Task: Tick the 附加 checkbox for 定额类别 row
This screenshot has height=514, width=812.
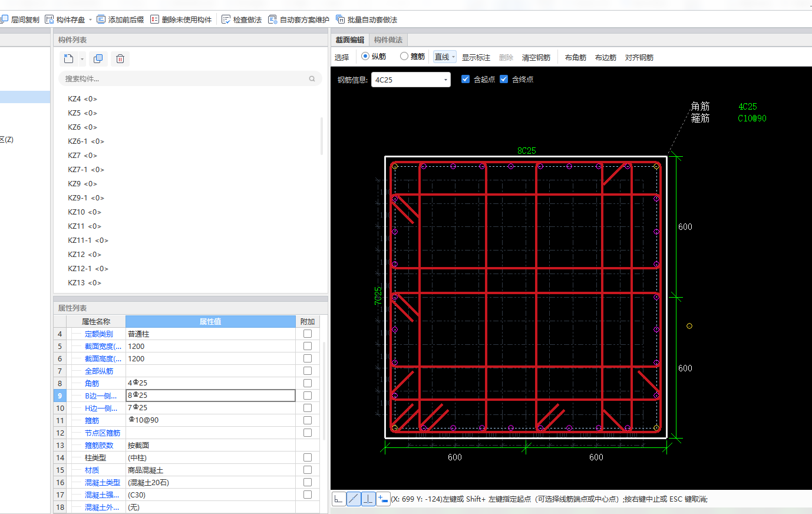Action: (308, 334)
